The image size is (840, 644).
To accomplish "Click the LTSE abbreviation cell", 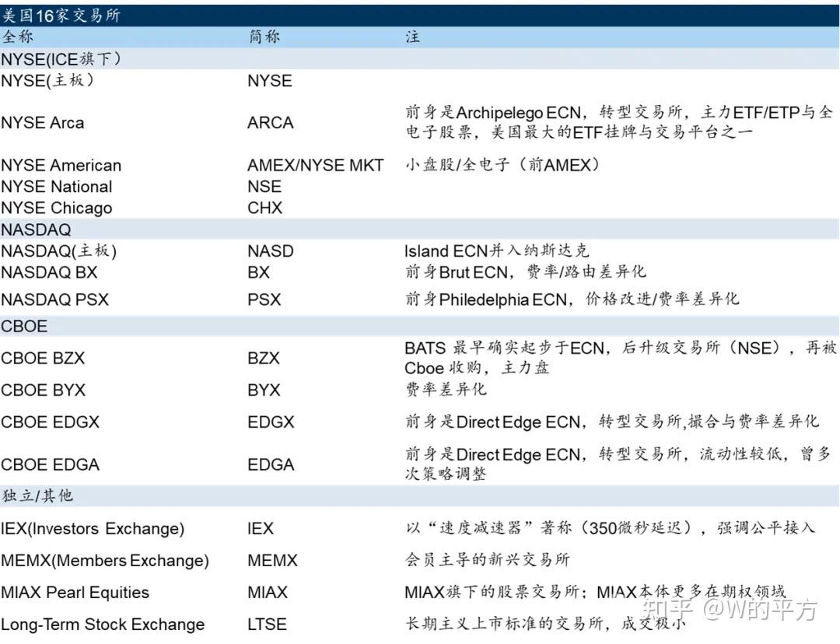I will pos(267,625).
